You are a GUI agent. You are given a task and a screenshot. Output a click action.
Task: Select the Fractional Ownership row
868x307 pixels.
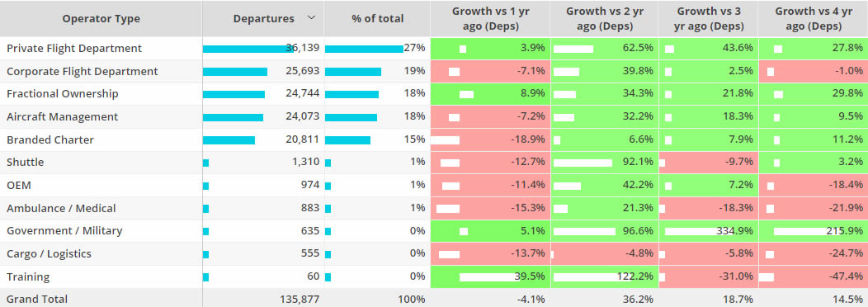[x=434, y=93]
